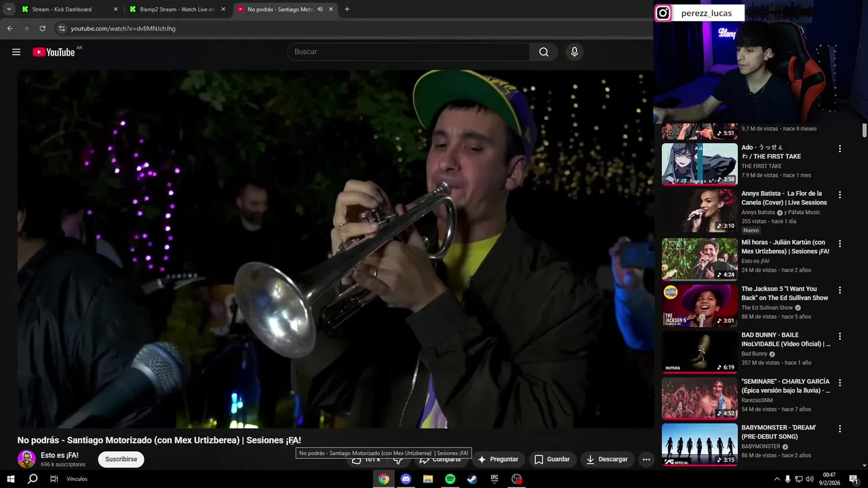Click the video player to pause
868x488 pixels.
click(336, 249)
